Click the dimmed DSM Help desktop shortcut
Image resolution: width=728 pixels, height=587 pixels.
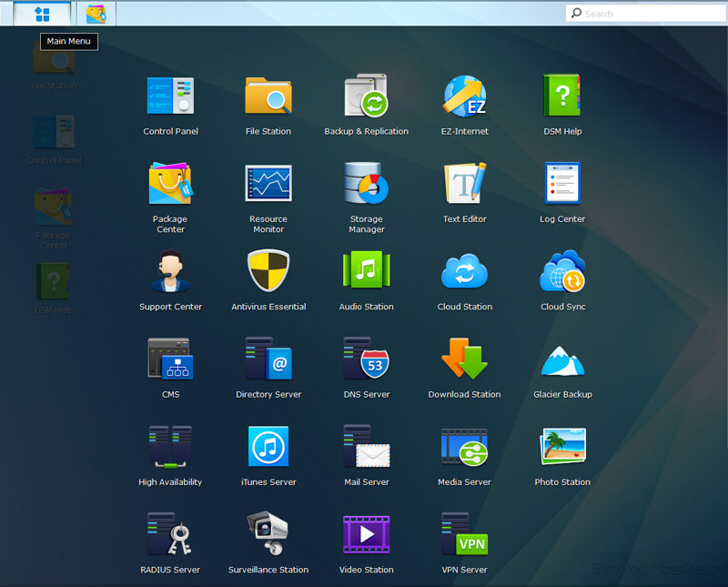[54, 288]
